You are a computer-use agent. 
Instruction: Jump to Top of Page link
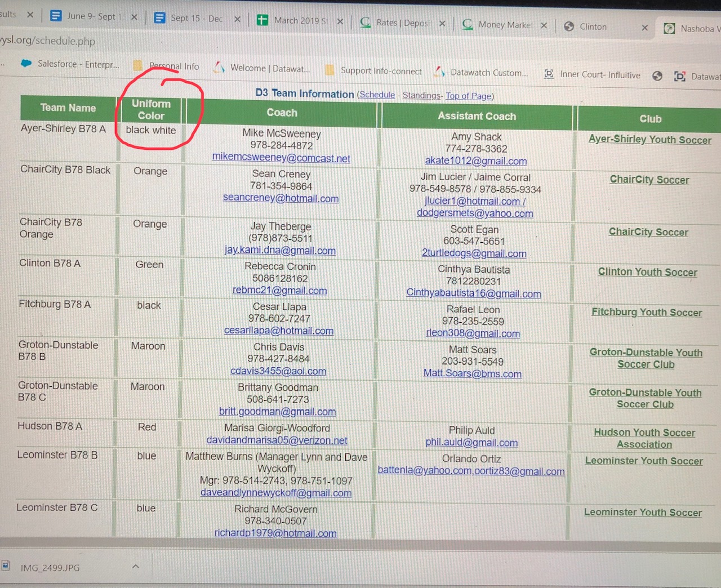[469, 96]
